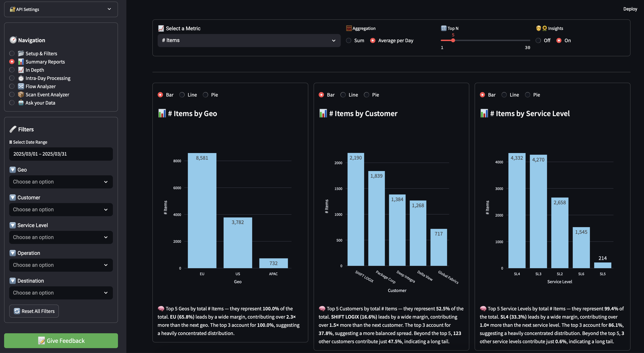Click the Scan Event Analyzer box icon
Screen dimensions: 644x353
(x=21, y=94)
